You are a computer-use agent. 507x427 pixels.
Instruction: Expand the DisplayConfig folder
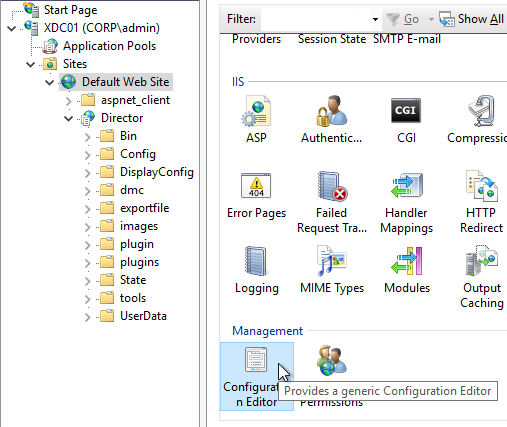[87, 173]
